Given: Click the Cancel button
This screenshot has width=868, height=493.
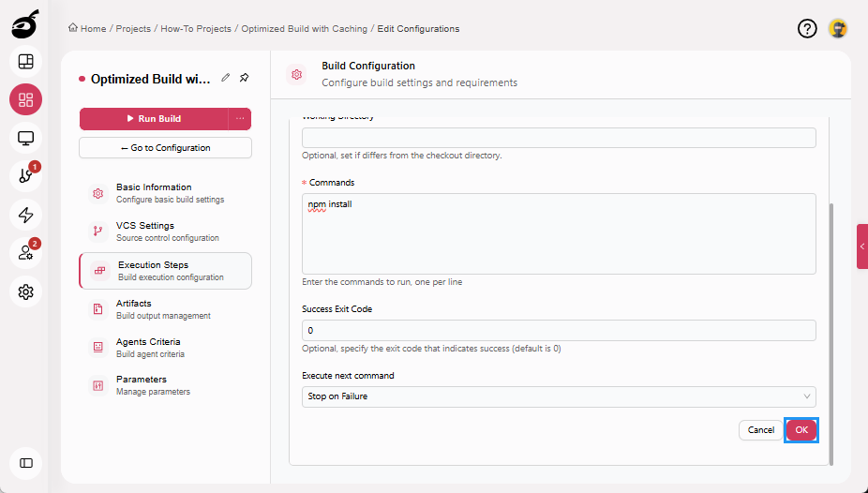Looking at the screenshot, I should pyautogui.click(x=760, y=430).
